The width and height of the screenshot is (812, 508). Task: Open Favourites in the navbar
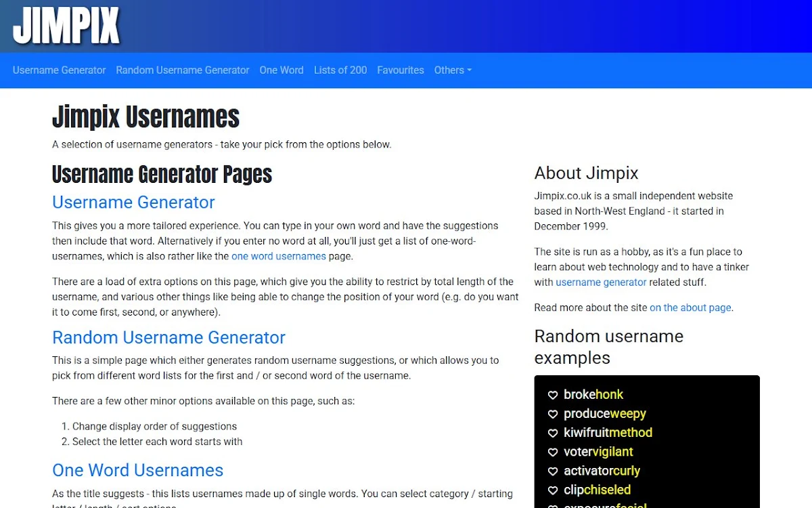[401, 70]
